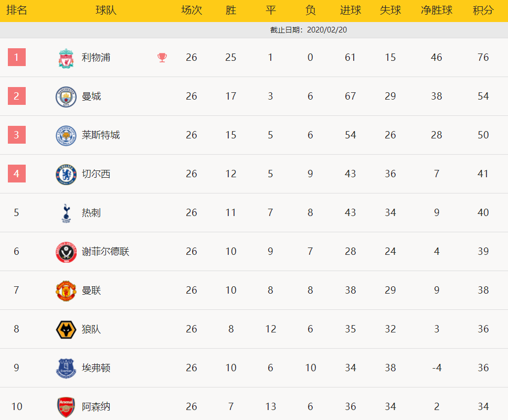Sort table by 积分 column header
Viewport: 508px width, 420px height.
click(x=483, y=10)
